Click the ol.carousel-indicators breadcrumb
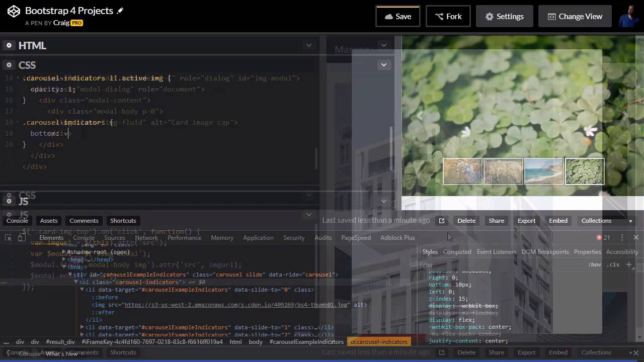The height and width of the screenshot is (362, 644). pos(379,342)
